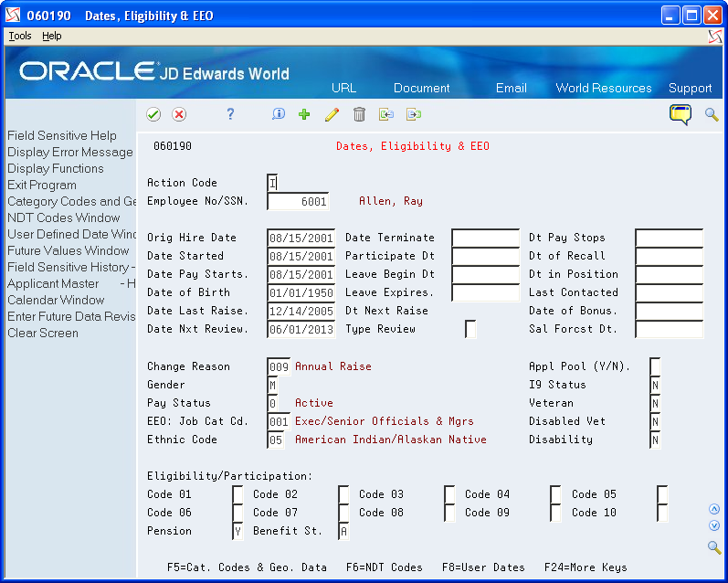Viewport: 728px width, 583px height.
Task: Choose Clear Screen in sidebar
Action: point(43,333)
